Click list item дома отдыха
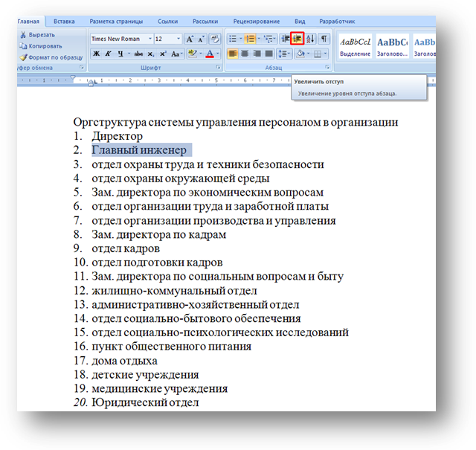 point(125,361)
